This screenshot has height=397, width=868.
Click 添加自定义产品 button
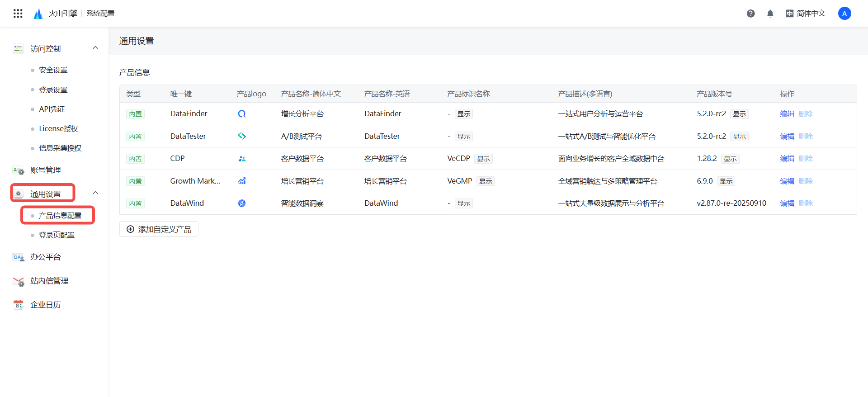click(159, 229)
